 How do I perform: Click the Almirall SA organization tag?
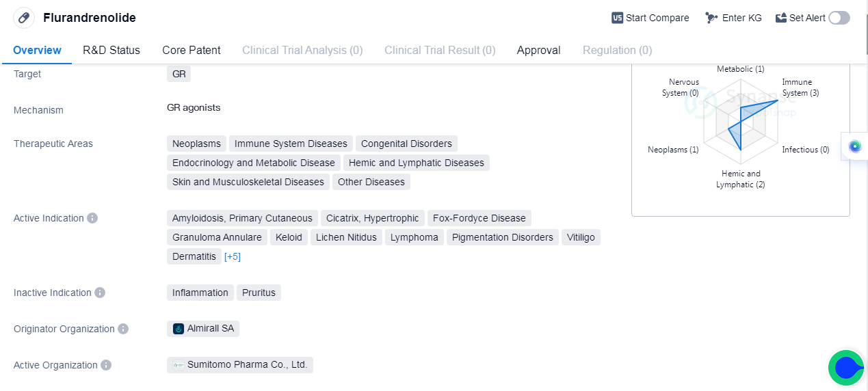point(203,329)
